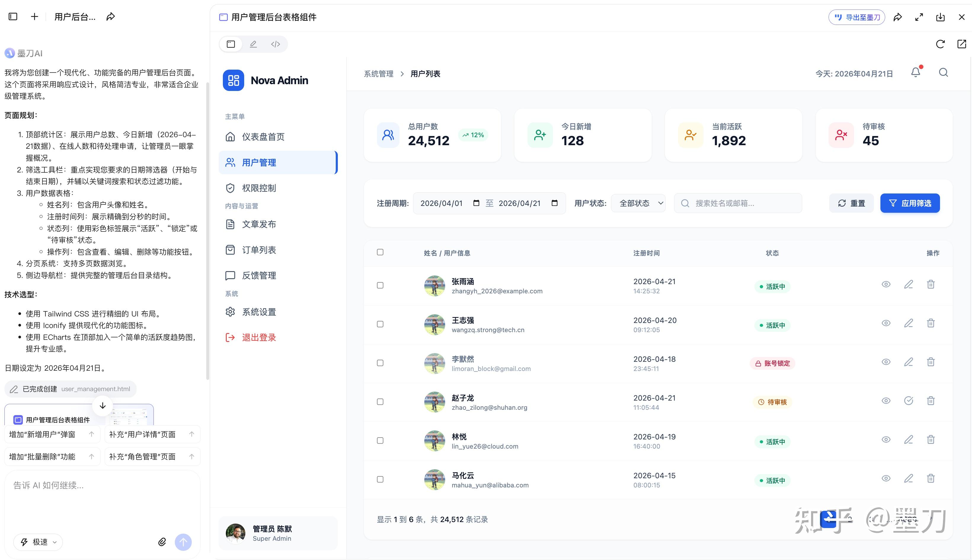Switch to code view icon
972x560 pixels.
[x=275, y=44]
